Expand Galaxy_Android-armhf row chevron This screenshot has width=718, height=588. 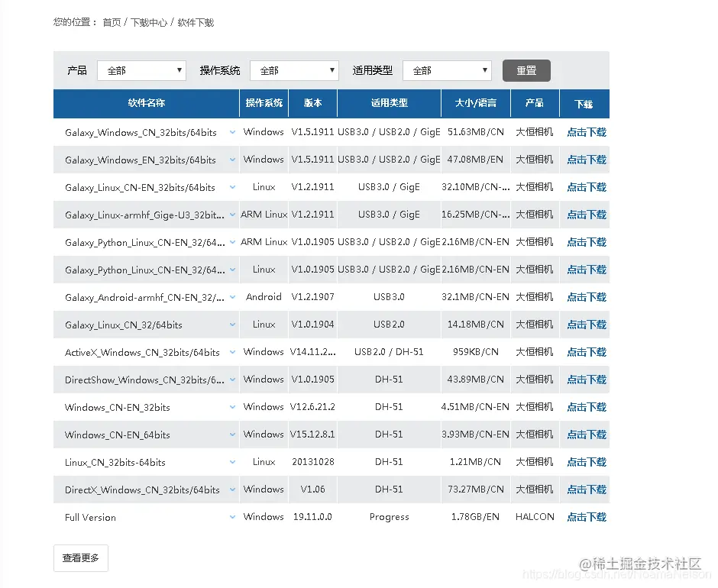[233, 297]
